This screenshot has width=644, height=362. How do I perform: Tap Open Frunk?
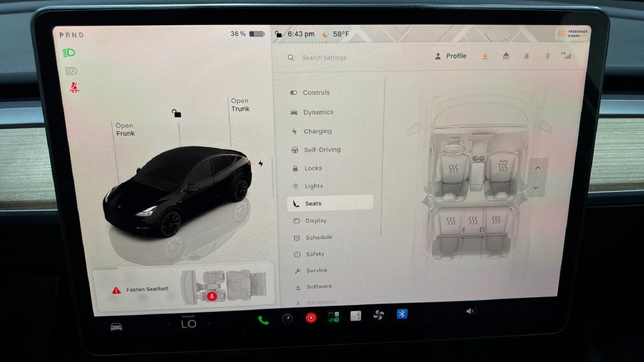coord(125,129)
